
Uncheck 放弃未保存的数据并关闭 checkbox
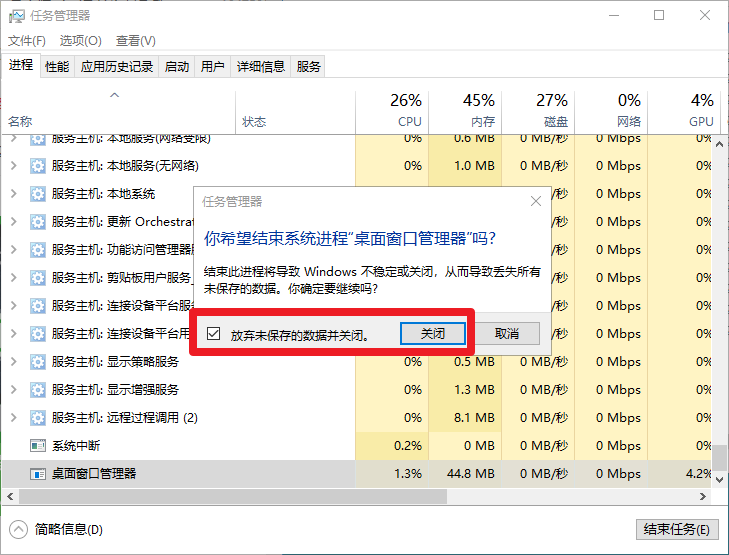(213, 334)
